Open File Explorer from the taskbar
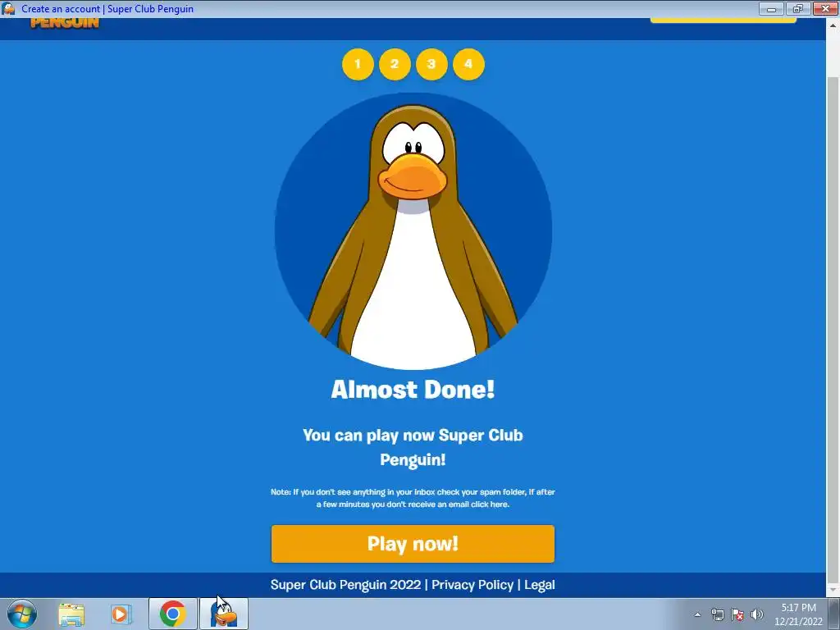The width and height of the screenshot is (840, 630). point(72,614)
